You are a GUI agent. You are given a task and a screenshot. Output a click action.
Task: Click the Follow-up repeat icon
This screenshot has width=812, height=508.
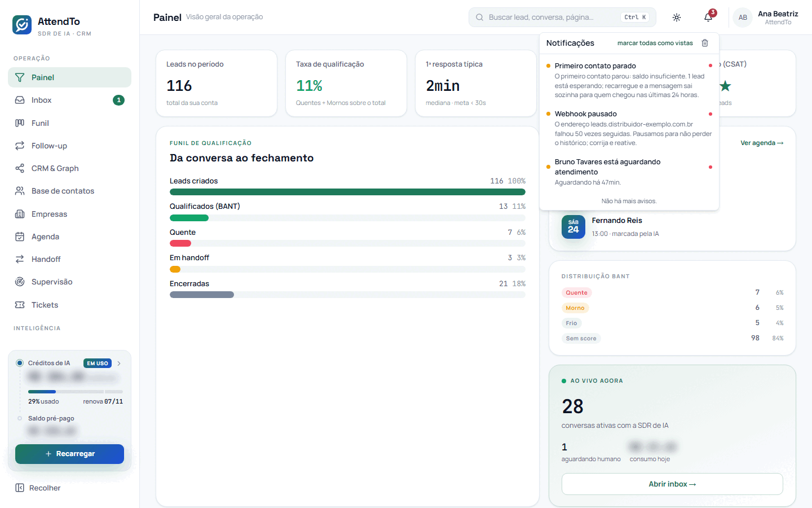[x=20, y=146]
